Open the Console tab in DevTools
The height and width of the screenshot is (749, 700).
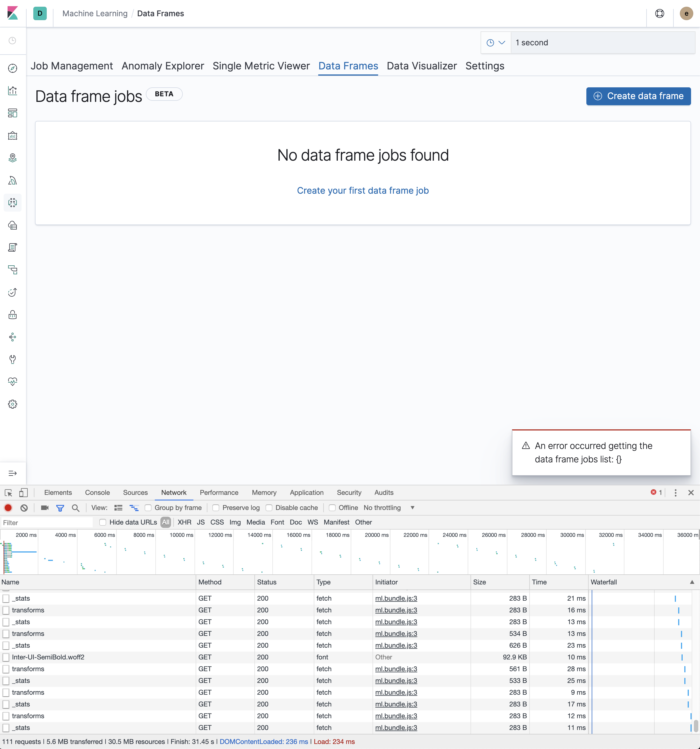(97, 492)
